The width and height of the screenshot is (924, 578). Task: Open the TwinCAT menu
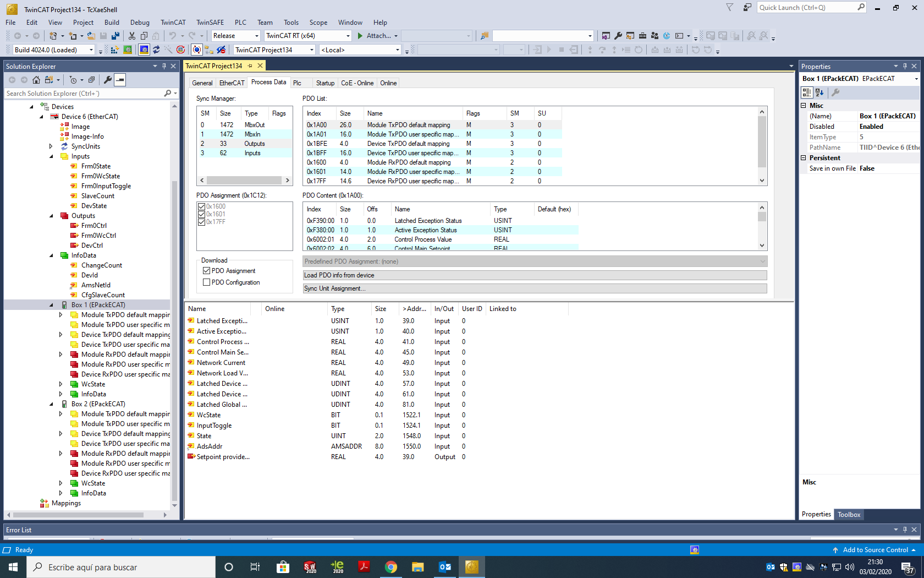pos(173,23)
